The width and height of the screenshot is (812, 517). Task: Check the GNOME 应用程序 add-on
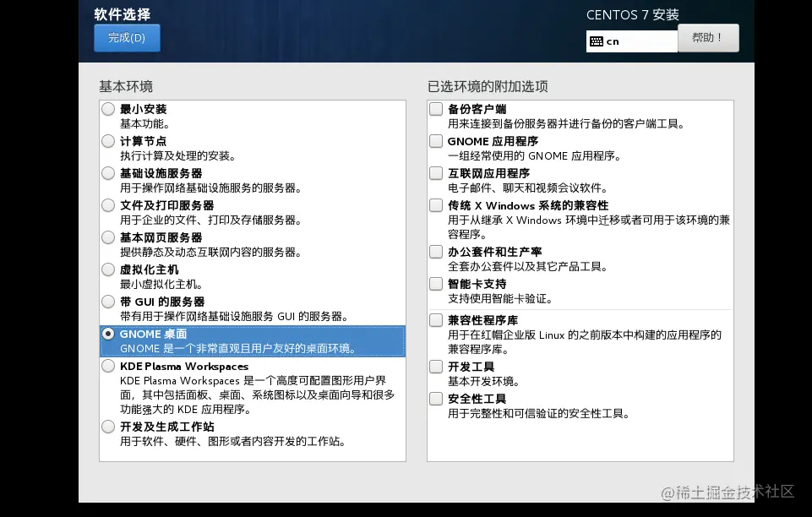[436, 141]
